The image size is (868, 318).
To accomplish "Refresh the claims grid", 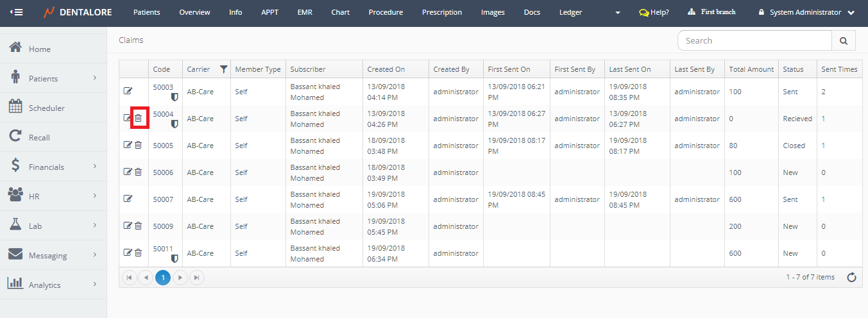I will (851, 278).
